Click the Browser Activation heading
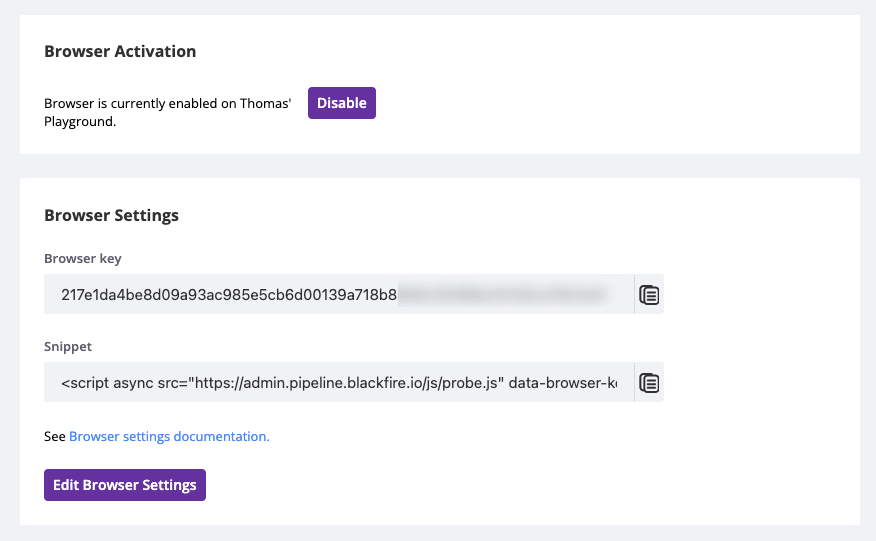This screenshot has height=541, width=876. [x=120, y=51]
